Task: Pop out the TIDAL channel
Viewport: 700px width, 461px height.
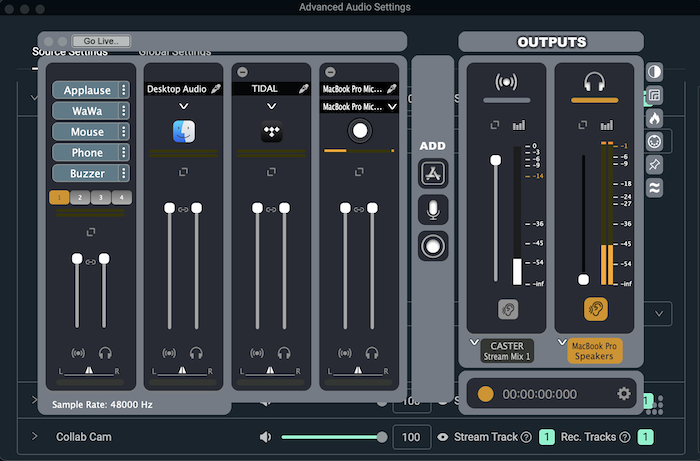Action: (271, 172)
